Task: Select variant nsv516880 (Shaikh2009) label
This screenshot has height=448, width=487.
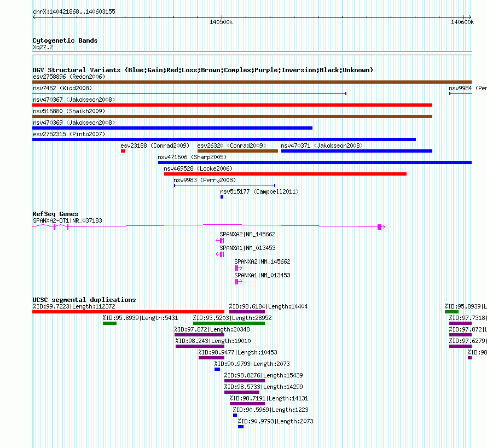Action: [x=69, y=111]
